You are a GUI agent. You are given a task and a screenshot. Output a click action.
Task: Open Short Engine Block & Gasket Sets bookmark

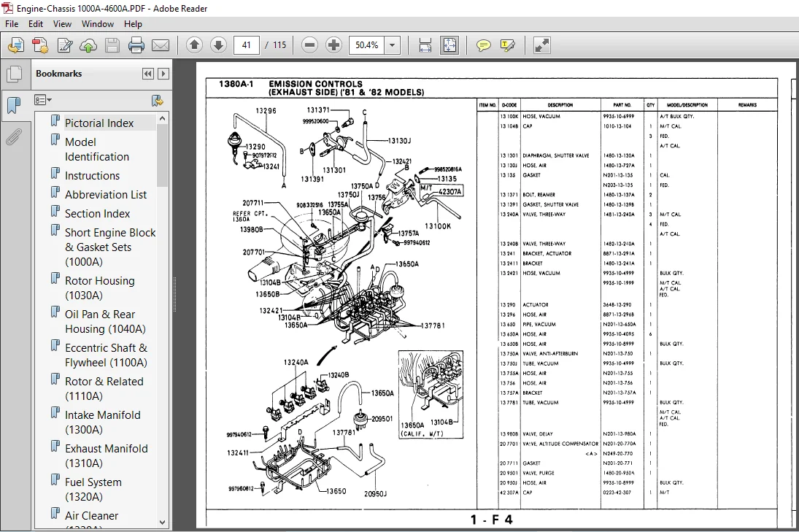(110, 247)
